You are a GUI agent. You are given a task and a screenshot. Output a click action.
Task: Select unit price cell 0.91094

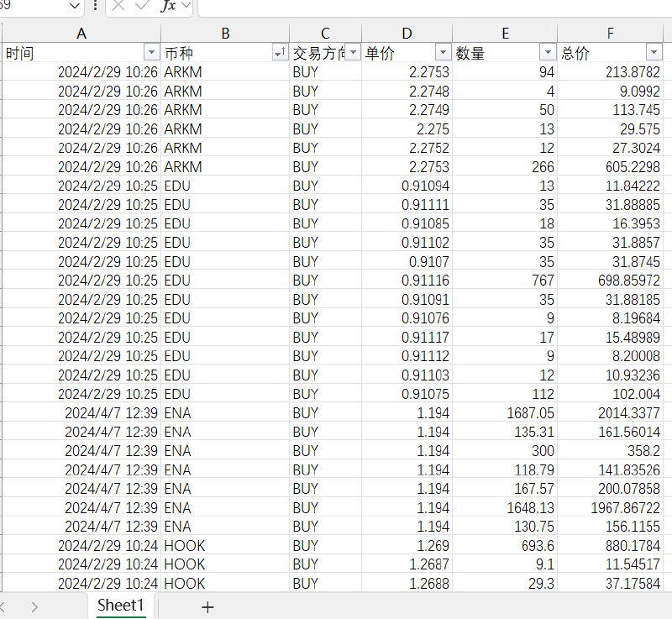click(x=407, y=186)
